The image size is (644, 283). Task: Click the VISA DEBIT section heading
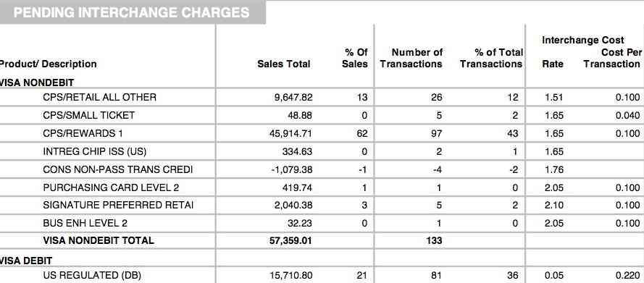(x=26, y=261)
